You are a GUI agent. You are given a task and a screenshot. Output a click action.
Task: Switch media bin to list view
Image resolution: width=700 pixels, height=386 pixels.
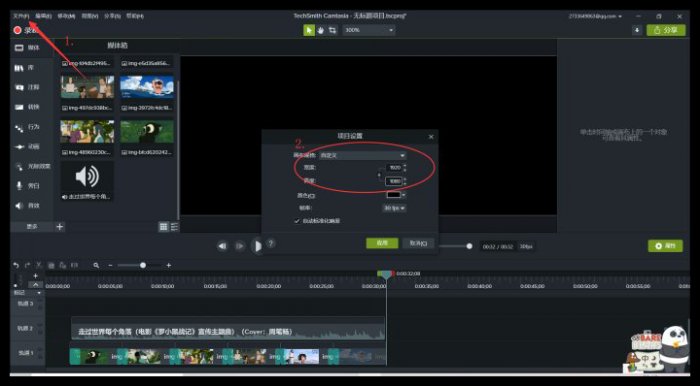point(174,227)
